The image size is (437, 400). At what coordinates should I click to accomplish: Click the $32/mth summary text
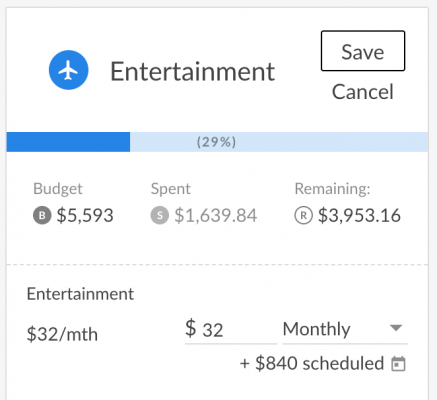62,334
